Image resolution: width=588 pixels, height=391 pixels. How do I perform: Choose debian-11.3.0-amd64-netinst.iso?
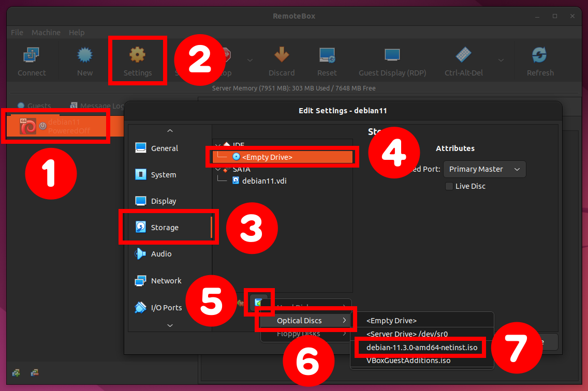coord(422,348)
